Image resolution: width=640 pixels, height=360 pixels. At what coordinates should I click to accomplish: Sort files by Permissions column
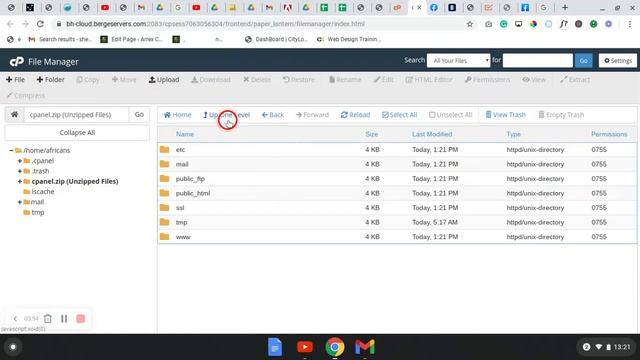pyautogui.click(x=609, y=134)
